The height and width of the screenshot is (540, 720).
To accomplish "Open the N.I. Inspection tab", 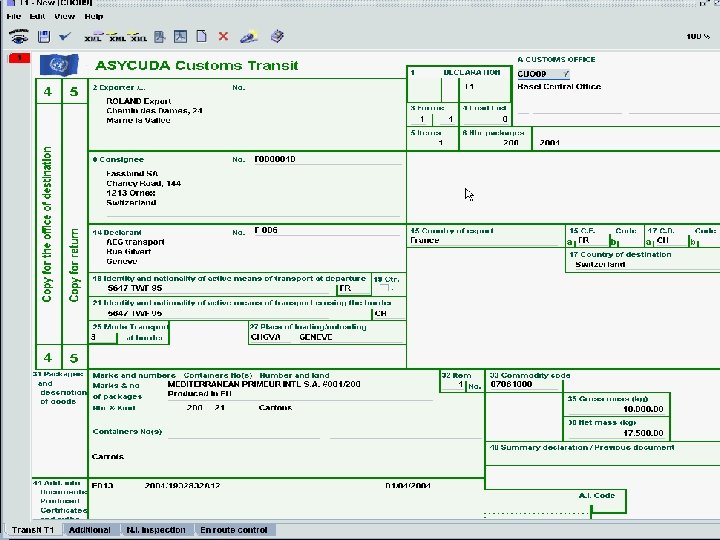I will 156,530.
